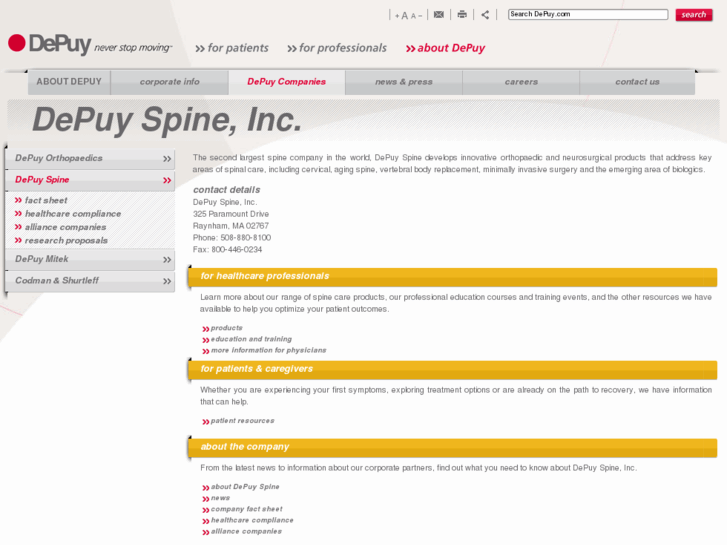Open the about DePuy section
The width and height of the screenshot is (727, 545).
(445, 48)
